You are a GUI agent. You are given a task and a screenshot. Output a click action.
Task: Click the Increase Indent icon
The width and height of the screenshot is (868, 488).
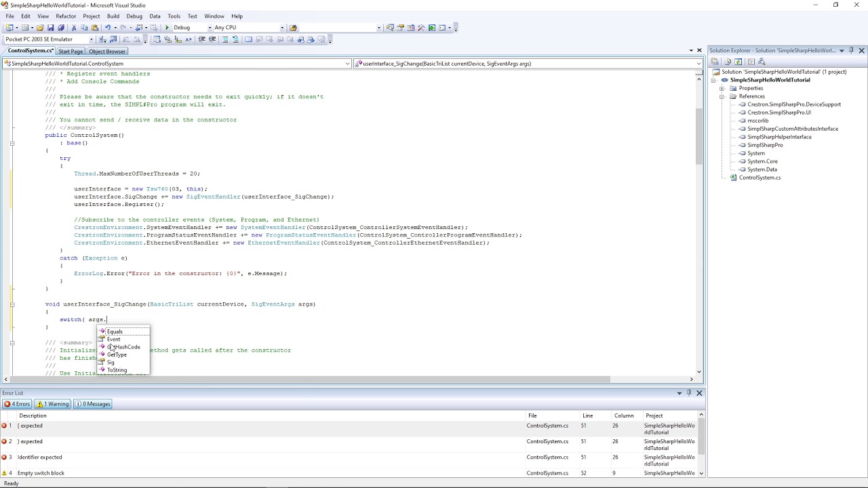[x=212, y=39]
